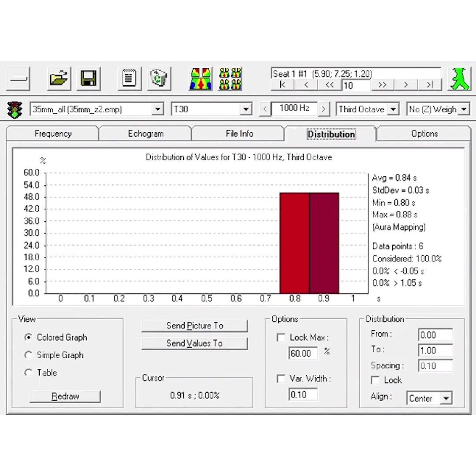Click the Spacing input field

tap(435, 366)
